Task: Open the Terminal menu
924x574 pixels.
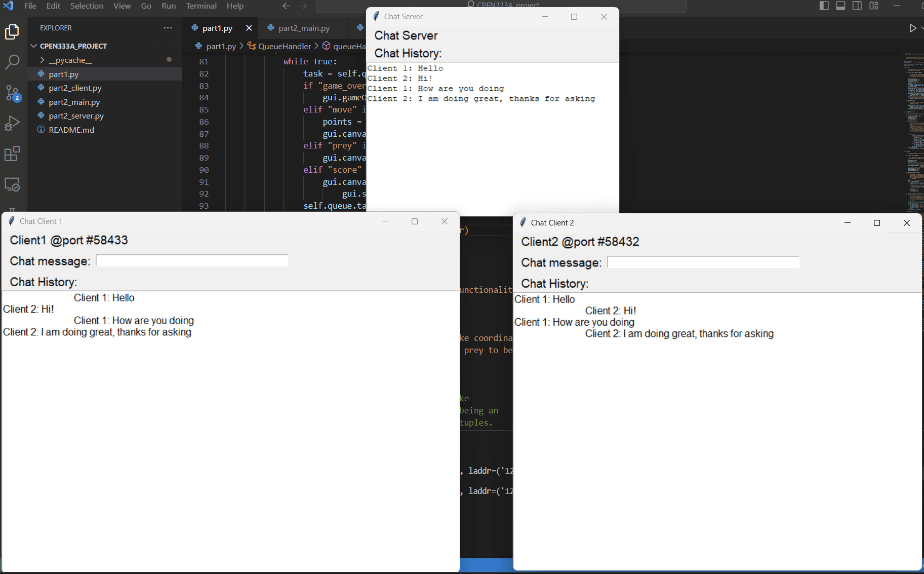Action: (201, 6)
